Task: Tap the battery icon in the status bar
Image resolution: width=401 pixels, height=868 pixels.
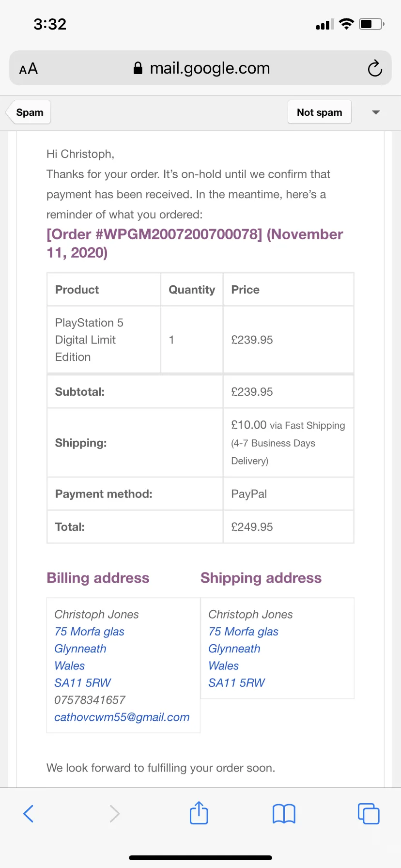Action: tap(371, 24)
